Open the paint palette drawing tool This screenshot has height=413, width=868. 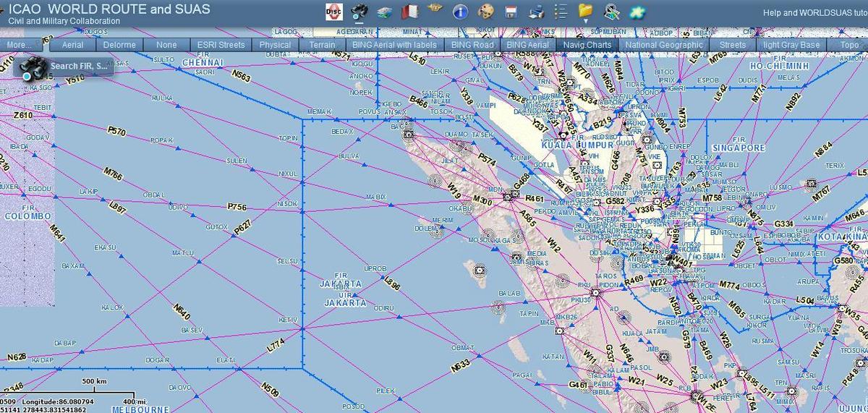coord(486,12)
